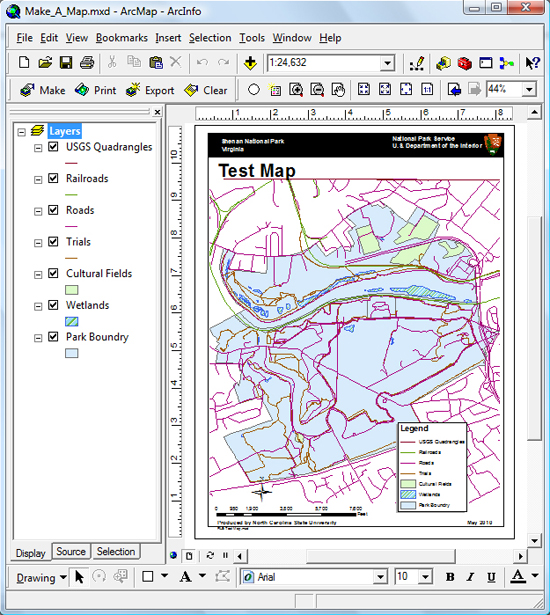Switch to Data View globe icon
This screenshot has height=615, width=550.
[173, 555]
